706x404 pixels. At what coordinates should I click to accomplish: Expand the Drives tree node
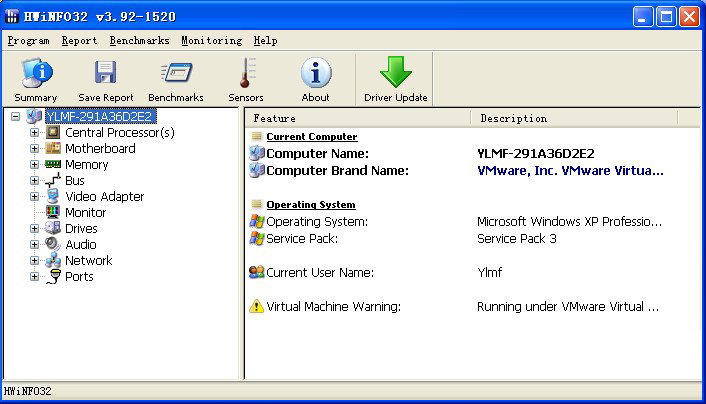click(x=34, y=229)
